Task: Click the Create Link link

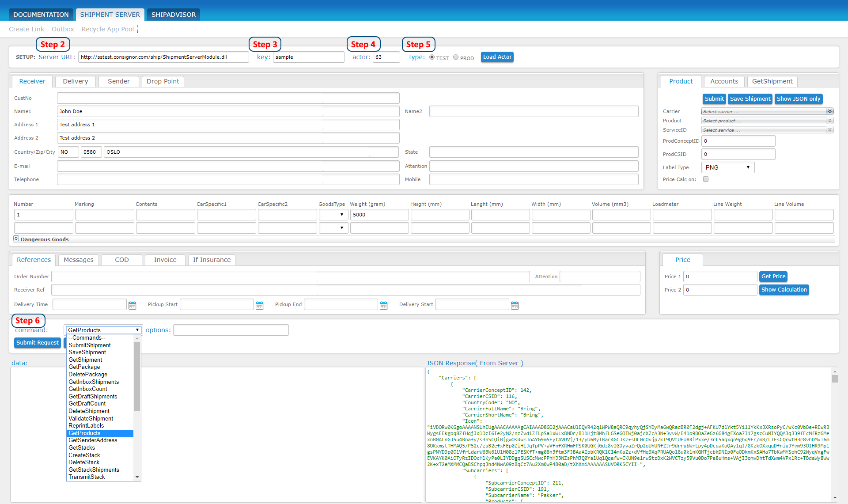Action: point(26,29)
